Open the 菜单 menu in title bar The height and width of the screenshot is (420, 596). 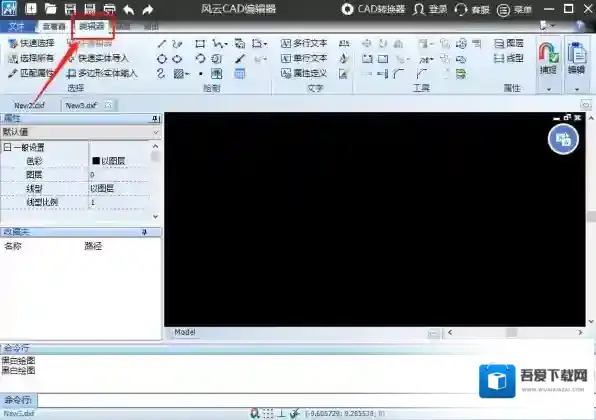tap(514, 10)
